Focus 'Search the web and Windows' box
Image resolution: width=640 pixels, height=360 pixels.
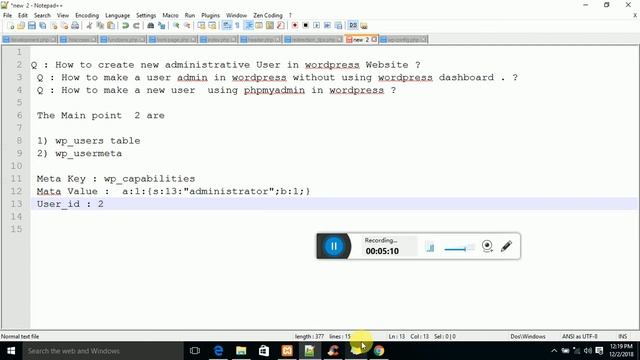coord(103,351)
